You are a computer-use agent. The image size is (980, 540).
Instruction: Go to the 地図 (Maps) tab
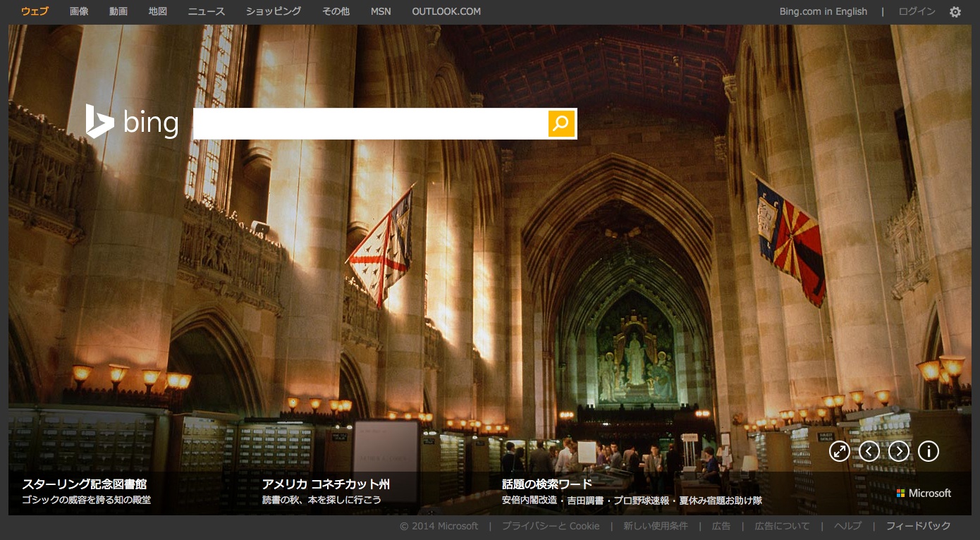[158, 11]
